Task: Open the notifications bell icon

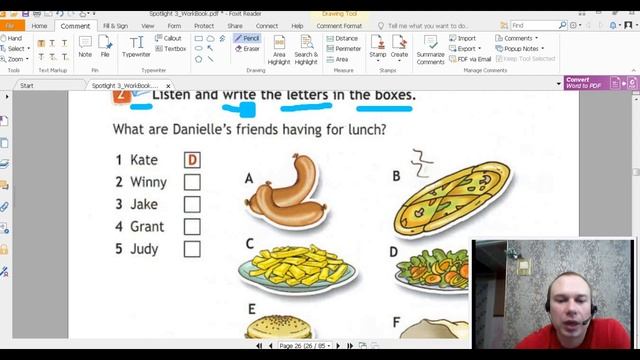Action: pyautogui.click(x=613, y=25)
